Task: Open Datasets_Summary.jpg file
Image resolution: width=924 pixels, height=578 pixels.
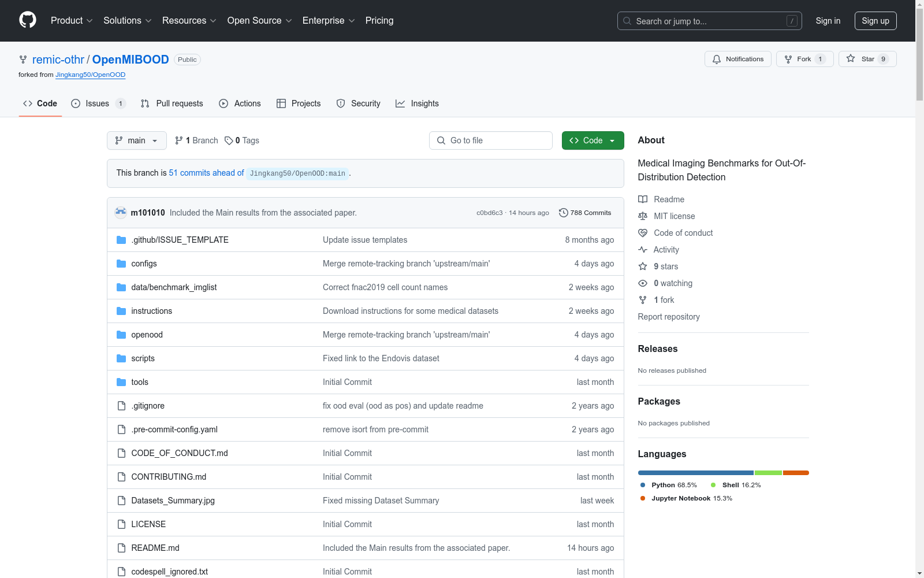Action: pos(173,501)
